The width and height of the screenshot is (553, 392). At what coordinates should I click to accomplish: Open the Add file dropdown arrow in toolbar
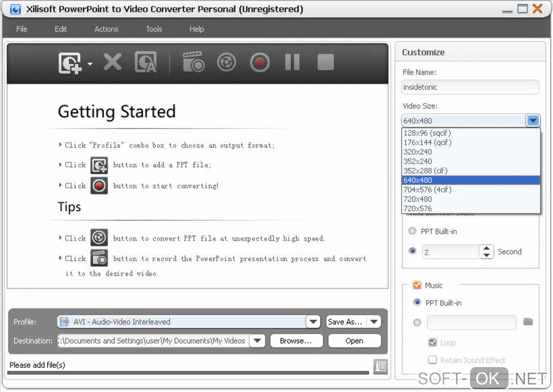point(90,64)
